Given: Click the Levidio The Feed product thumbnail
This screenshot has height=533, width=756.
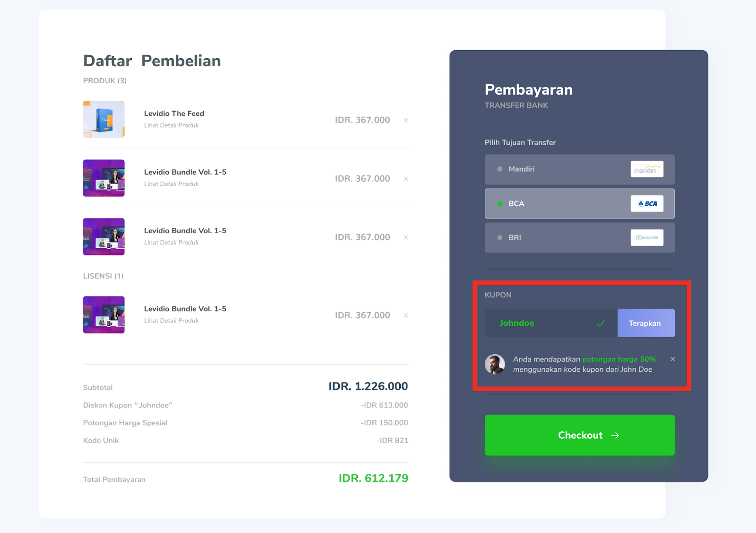Looking at the screenshot, I should [104, 119].
